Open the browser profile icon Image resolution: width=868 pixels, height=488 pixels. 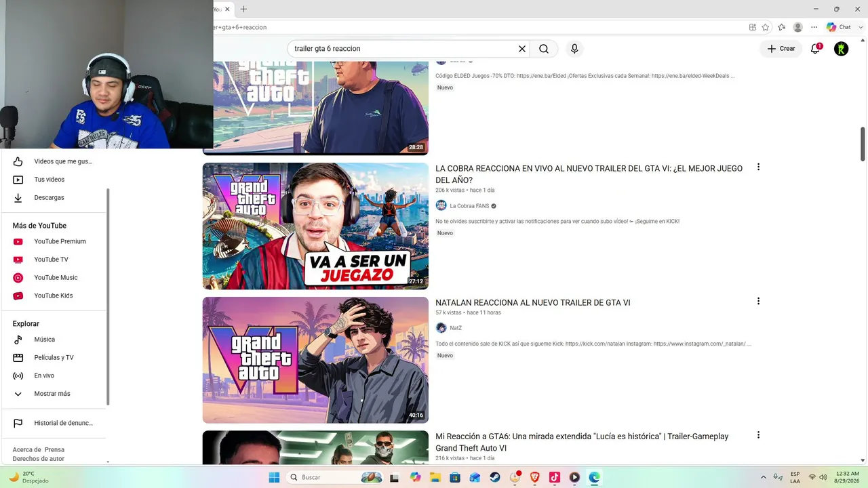[798, 27]
